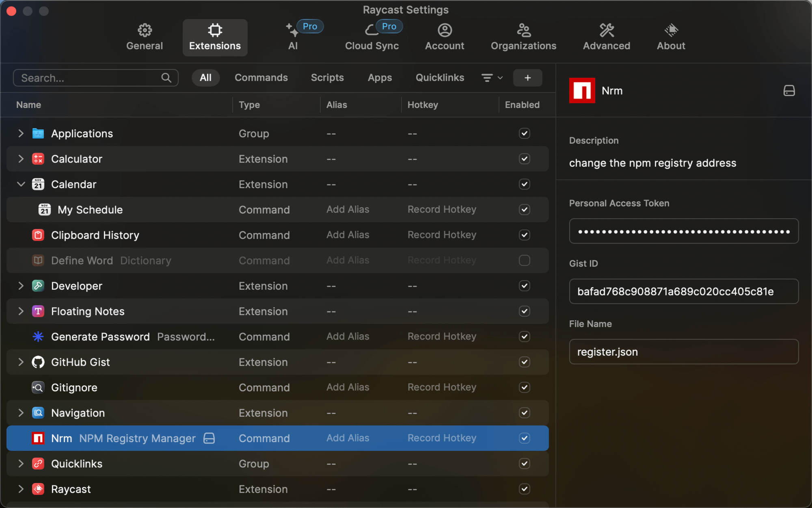Click the storage icon in detail header
The width and height of the screenshot is (812, 508).
pyautogui.click(x=789, y=90)
